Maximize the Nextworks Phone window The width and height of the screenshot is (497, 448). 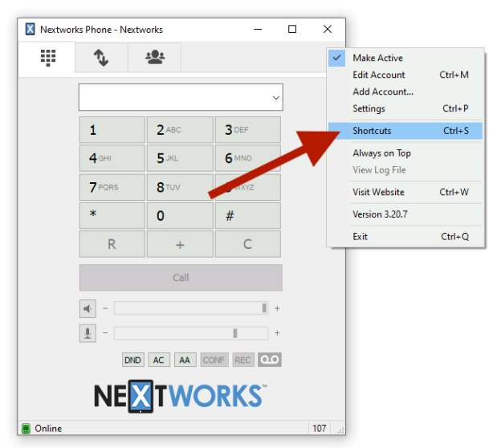(292, 29)
